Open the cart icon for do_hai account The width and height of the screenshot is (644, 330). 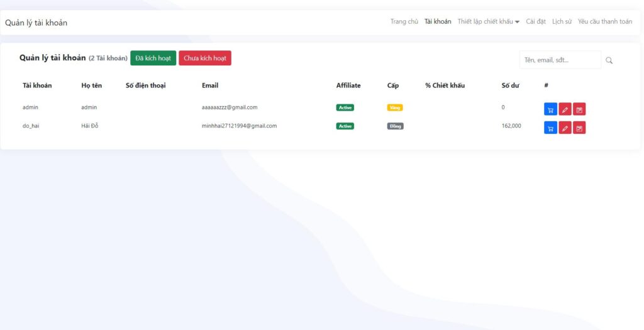pyautogui.click(x=550, y=128)
